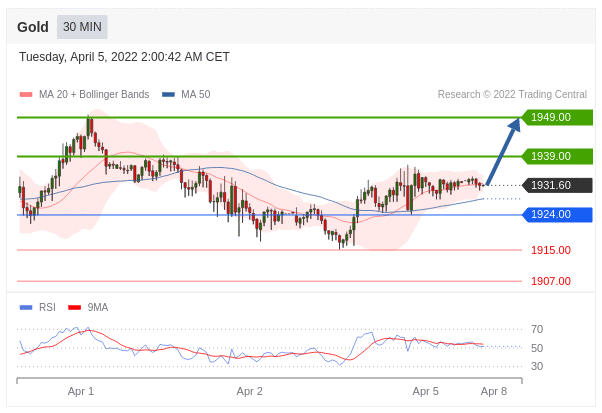Click the RSI 30 level label
The height and width of the screenshot is (413, 602).
coord(537,366)
